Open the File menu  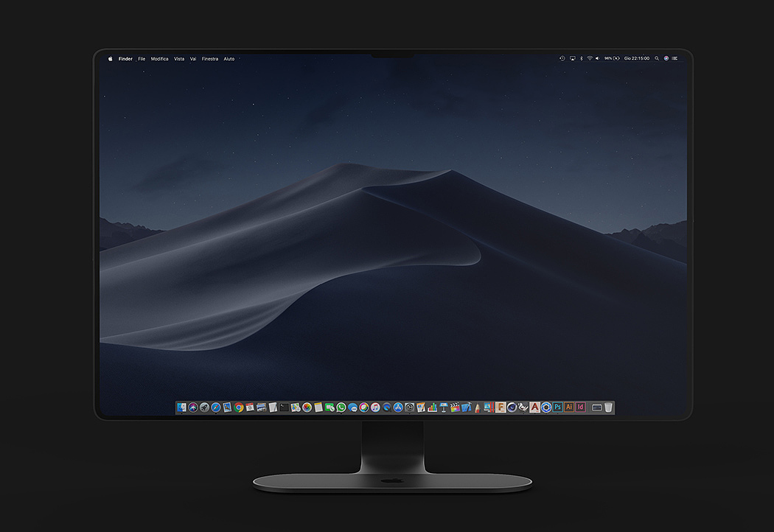142,59
